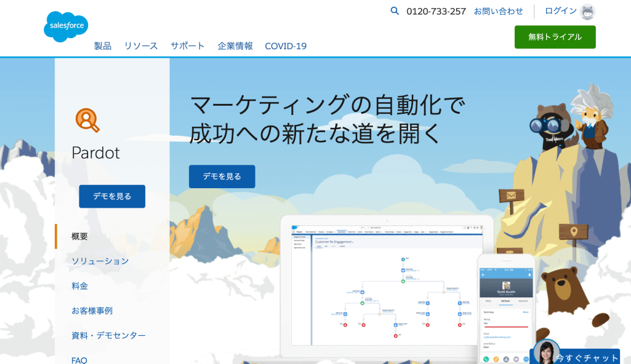This screenshot has height=364, width=631.
Task: Expand the 企業情報 menu
Action: click(x=235, y=46)
